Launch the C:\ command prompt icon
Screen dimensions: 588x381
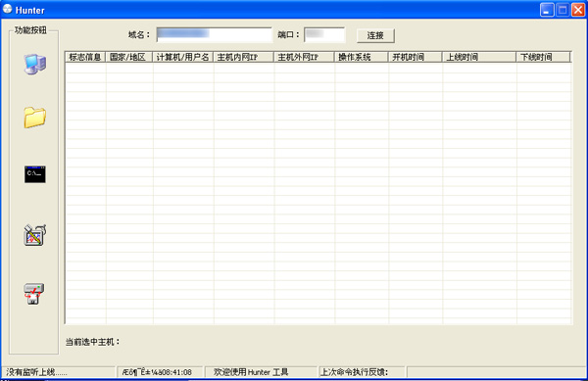(x=35, y=174)
